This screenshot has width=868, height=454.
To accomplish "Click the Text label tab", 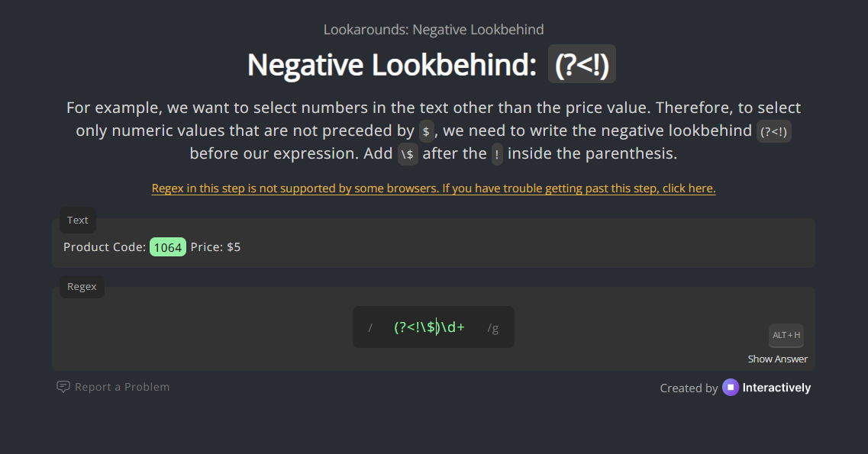I will (x=78, y=220).
